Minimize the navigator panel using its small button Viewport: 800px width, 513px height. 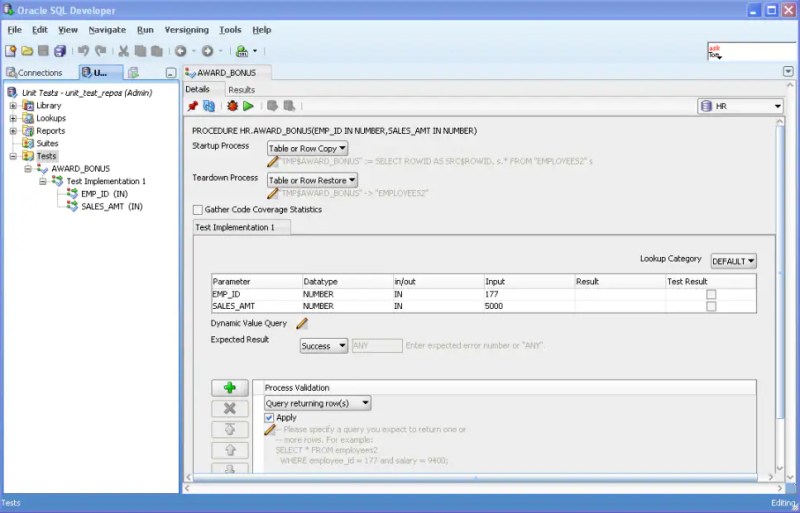click(171, 73)
